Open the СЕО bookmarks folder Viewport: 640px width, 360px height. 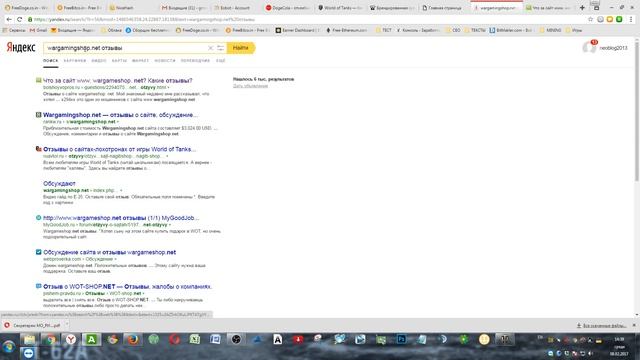tap(453, 30)
